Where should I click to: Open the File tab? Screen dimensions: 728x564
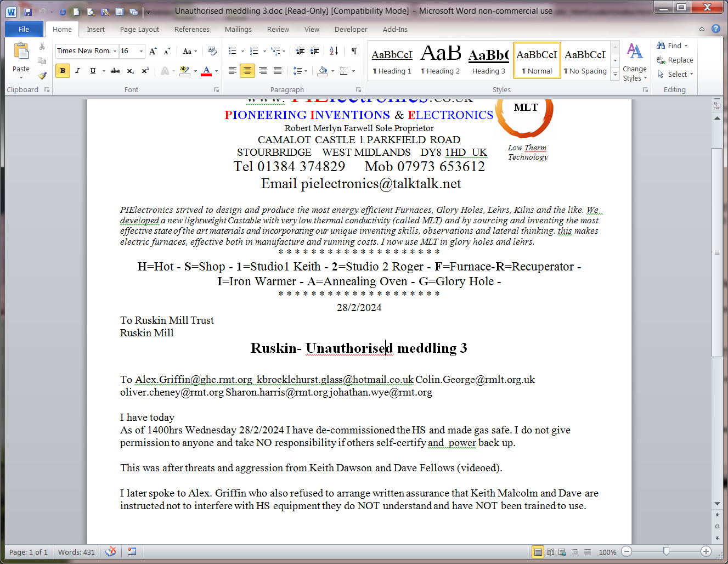tap(24, 29)
